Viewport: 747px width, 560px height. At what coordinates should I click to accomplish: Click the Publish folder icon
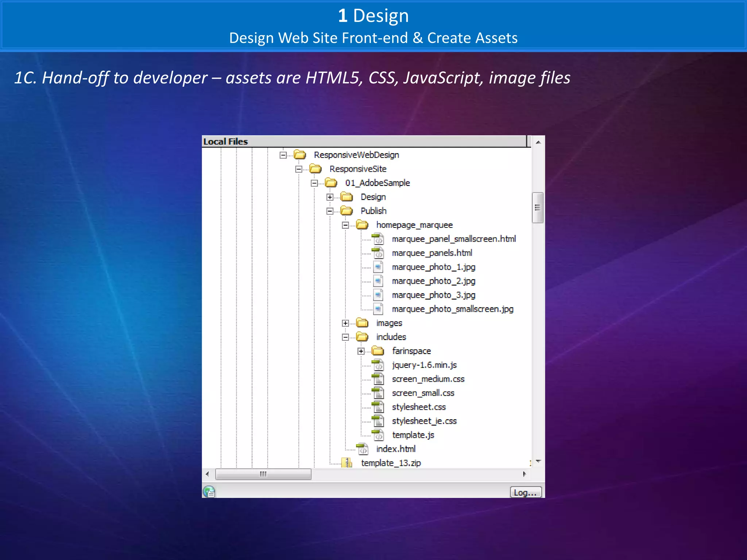[x=347, y=211]
